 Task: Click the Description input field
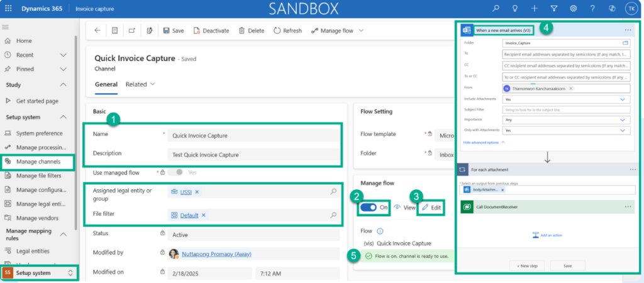coord(253,155)
